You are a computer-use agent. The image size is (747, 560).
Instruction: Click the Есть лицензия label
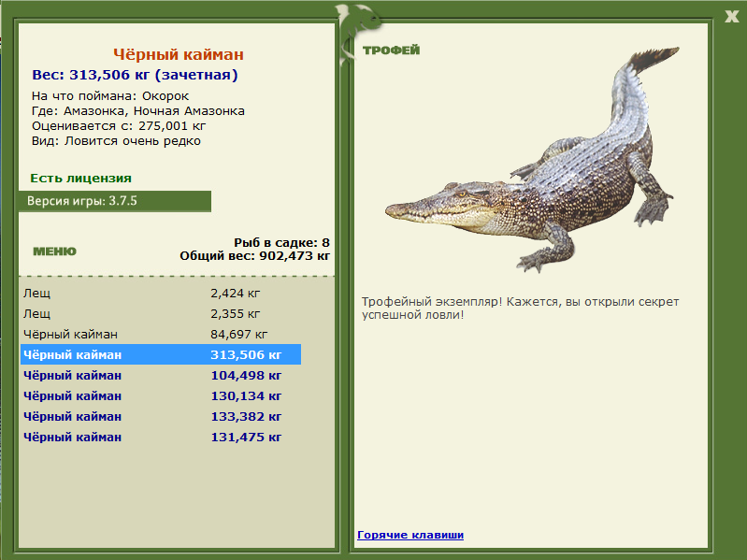point(81,178)
